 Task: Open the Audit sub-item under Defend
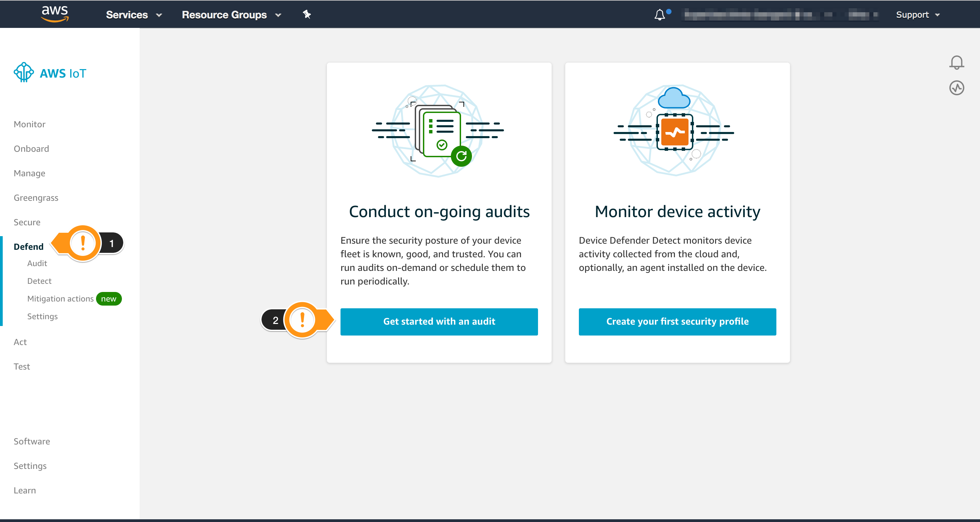click(x=37, y=263)
